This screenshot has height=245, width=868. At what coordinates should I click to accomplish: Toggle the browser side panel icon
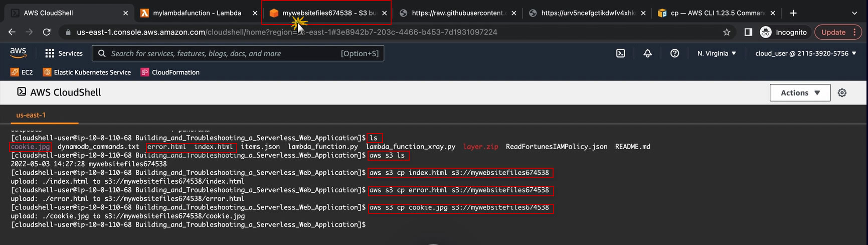(748, 32)
